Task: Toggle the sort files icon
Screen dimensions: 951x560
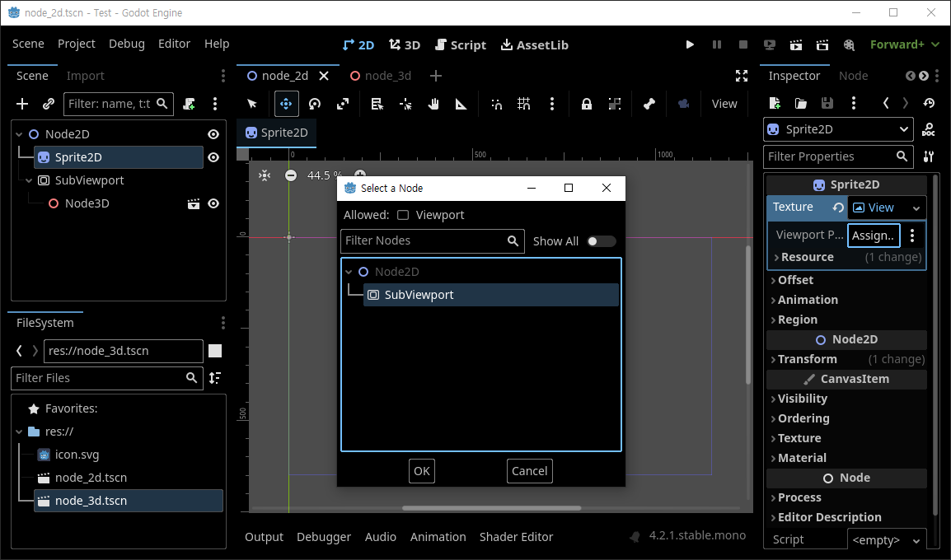Action: (x=215, y=377)
